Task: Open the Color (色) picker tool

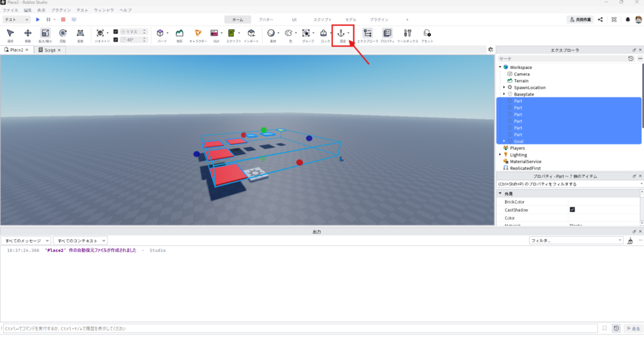Action: click(289, 33)
